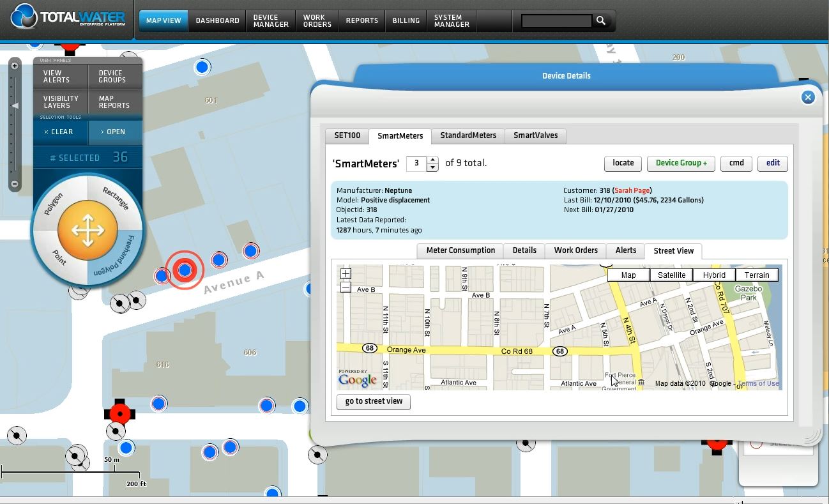Choose the Polygon selection tool

[x=54, y=203]
